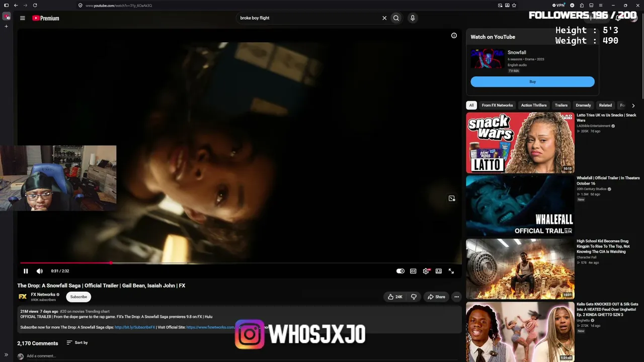Expand the collapsed sidebar with double chevron
The image size is (644, 362).
6,354
